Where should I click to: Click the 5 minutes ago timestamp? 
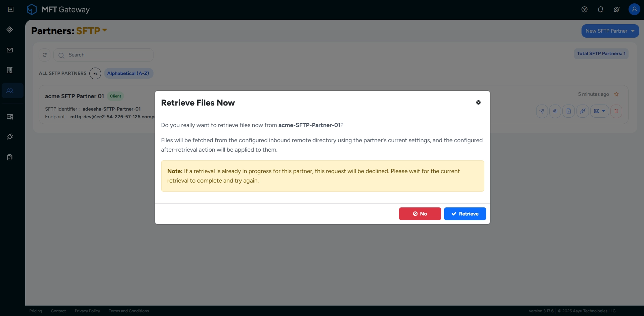(x=594, y=94)
